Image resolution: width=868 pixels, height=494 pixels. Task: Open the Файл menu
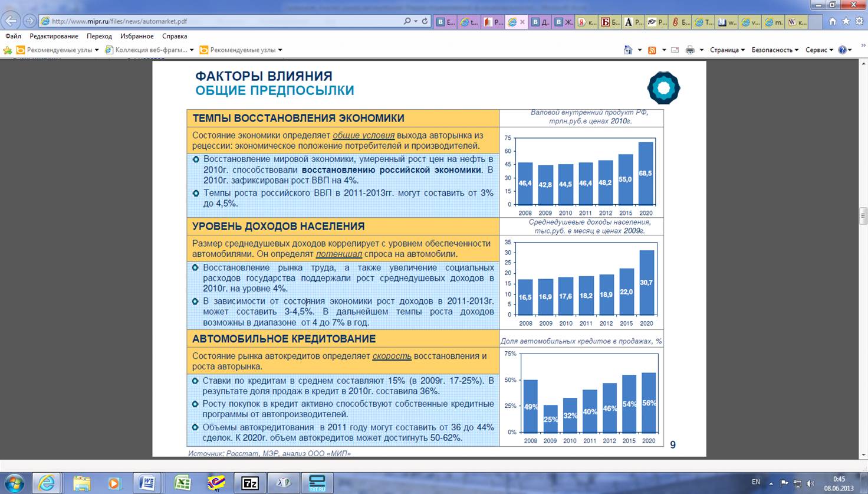pos(13,36)
